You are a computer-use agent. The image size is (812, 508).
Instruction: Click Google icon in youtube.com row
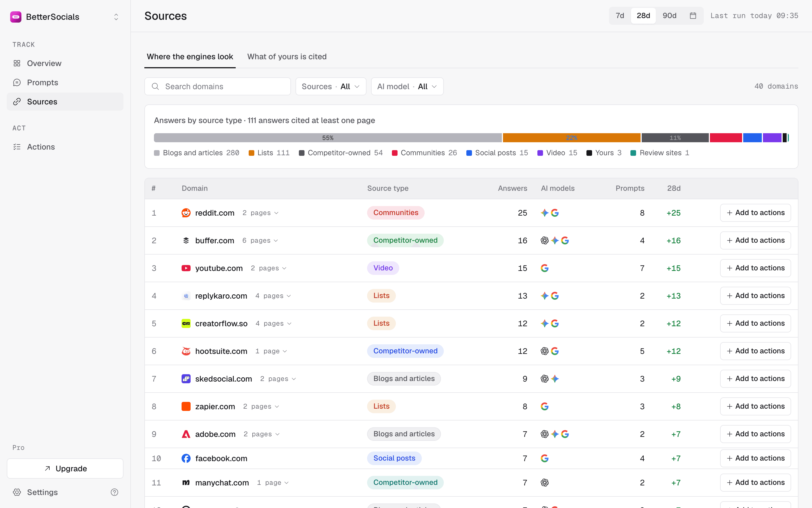(x=545, y=268)
